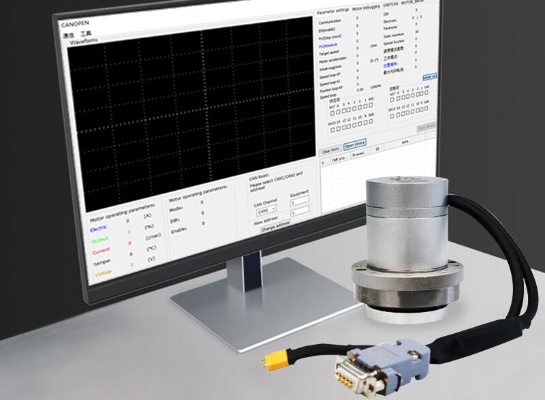Toggle bit15 checkbox in control word bottom row
The height and width of the screenshot is (400, 545).
click(392, 116)
